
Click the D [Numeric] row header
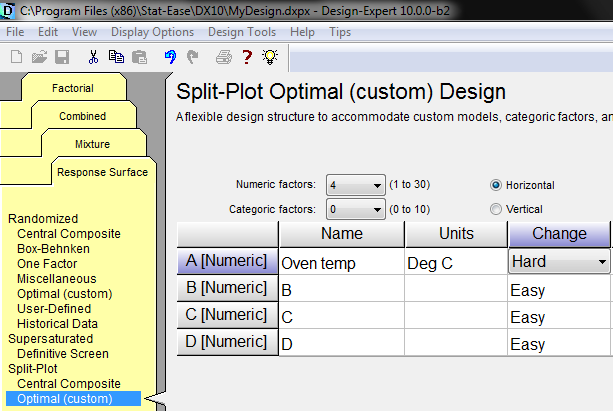pyautogui.click(x=227, y=342)
